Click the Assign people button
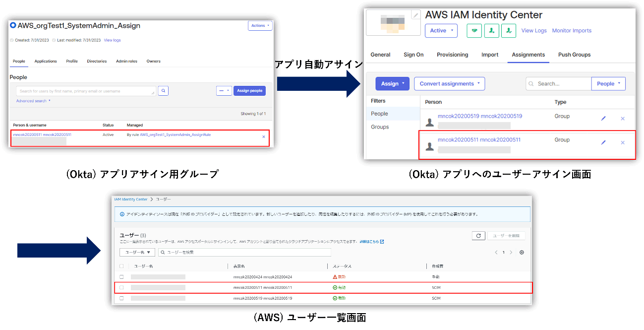 point(249,91)
